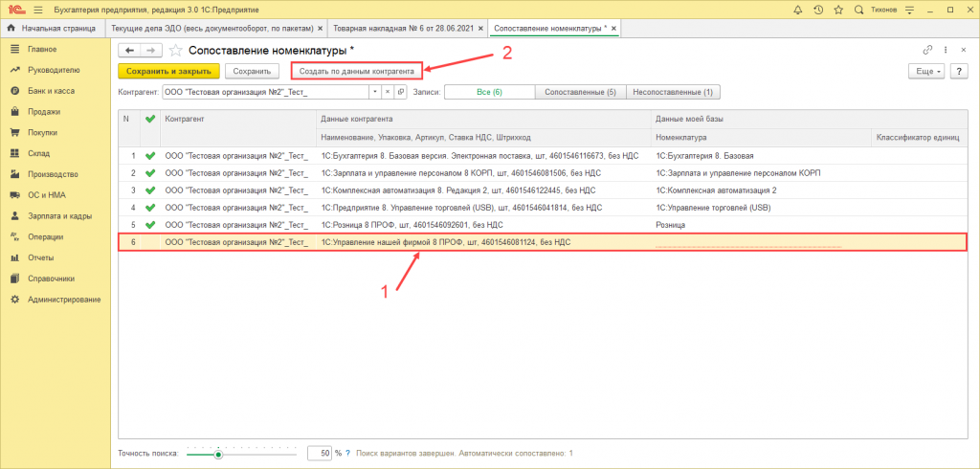
Task: Click the Номенклатура column header
Action: [761, 137]
